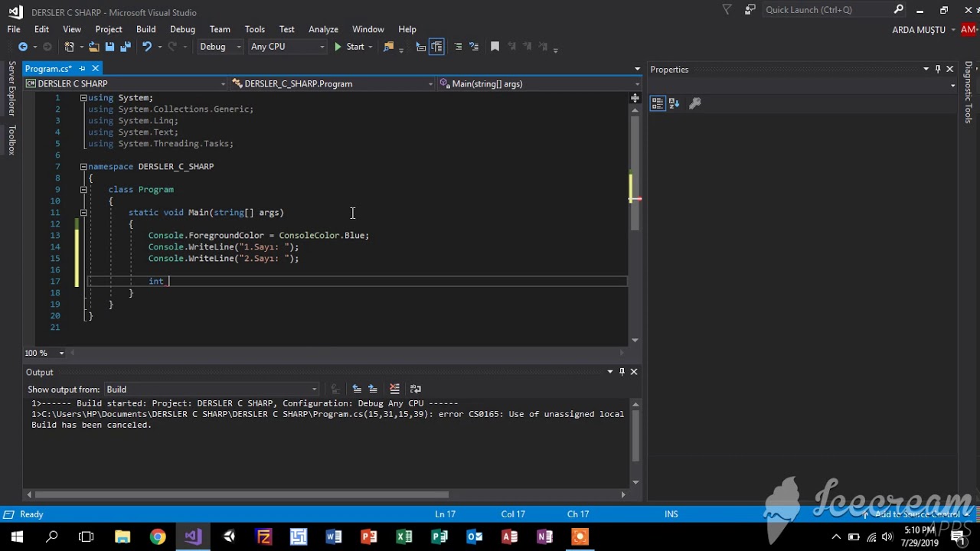Click the Navigate Backward arrow icon
Viewport: 980px width, 551px height.
click(23, 47)
